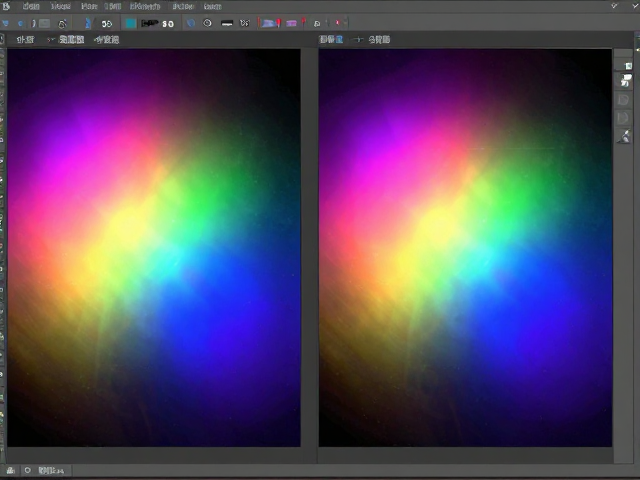Open the second menu in the top menu bar
This screenshot has height=480, width=640.
coord(60,7)
